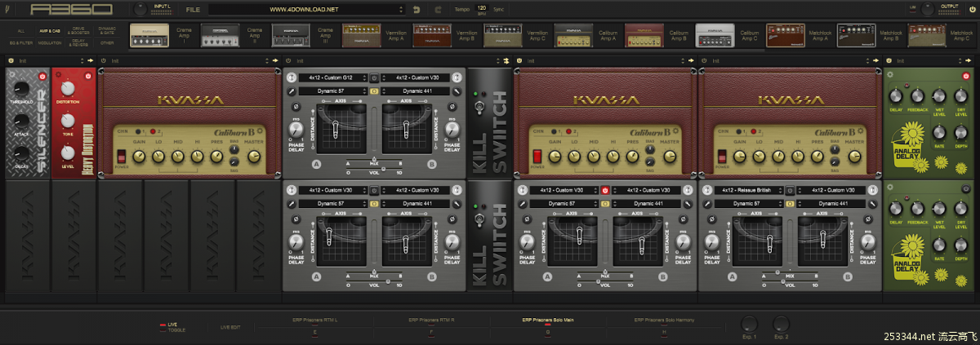Toggle power on the Heavy Distortion pedal
The width and height of the screenshot is (980, 345).
89,75
